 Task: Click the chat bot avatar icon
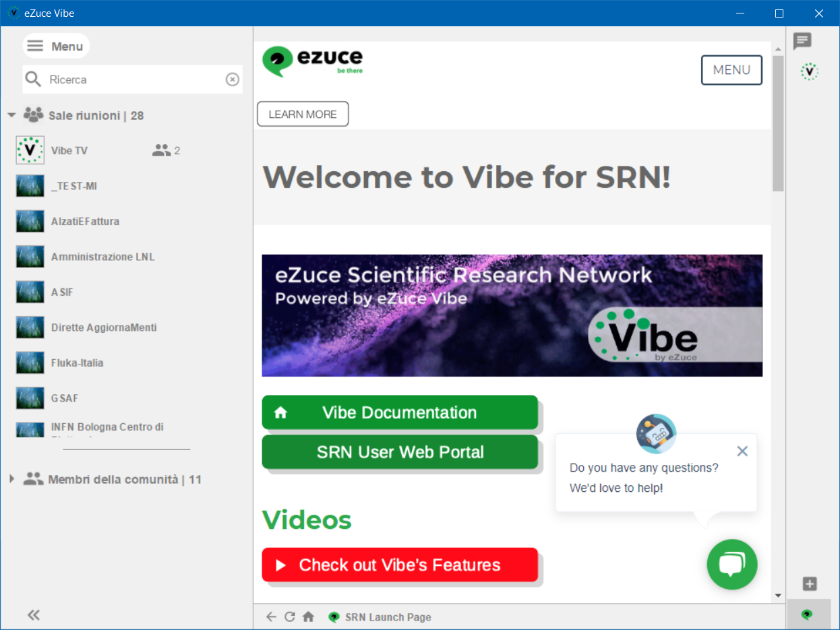656,433
